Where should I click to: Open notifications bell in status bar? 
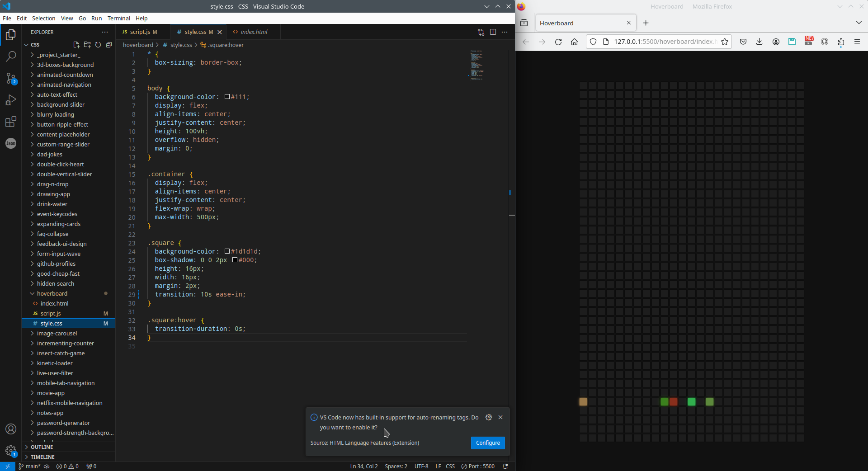[505, 466]
